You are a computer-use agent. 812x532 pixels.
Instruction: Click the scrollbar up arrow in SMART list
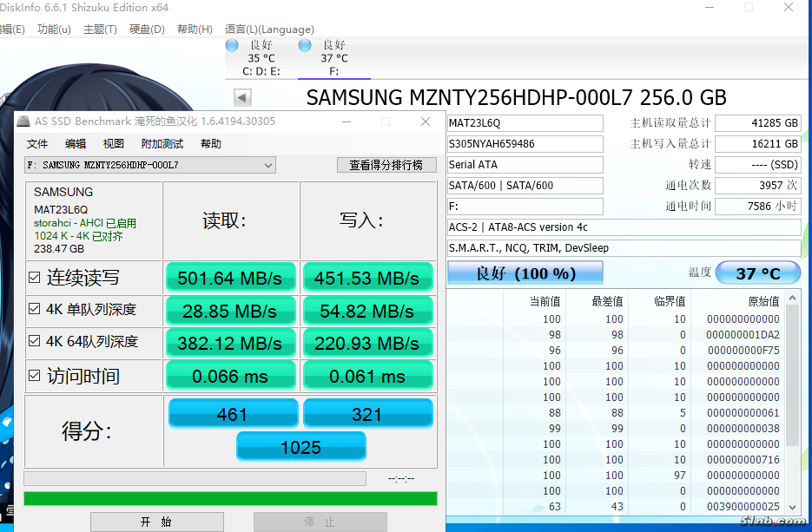tap(792, 299)
